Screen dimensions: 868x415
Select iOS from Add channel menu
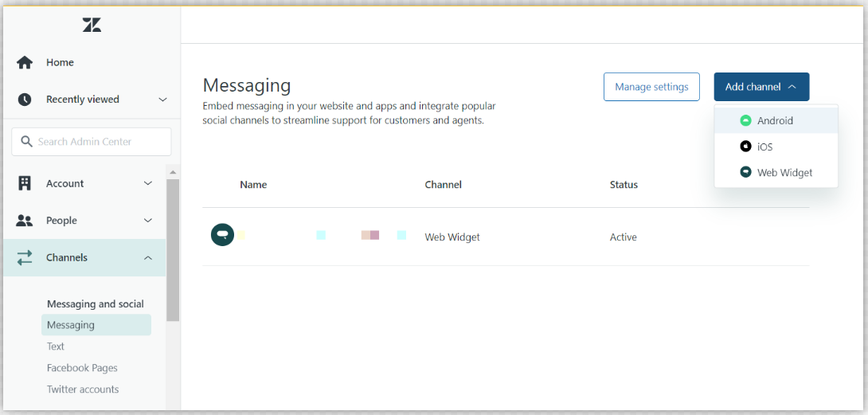point(764,147)
